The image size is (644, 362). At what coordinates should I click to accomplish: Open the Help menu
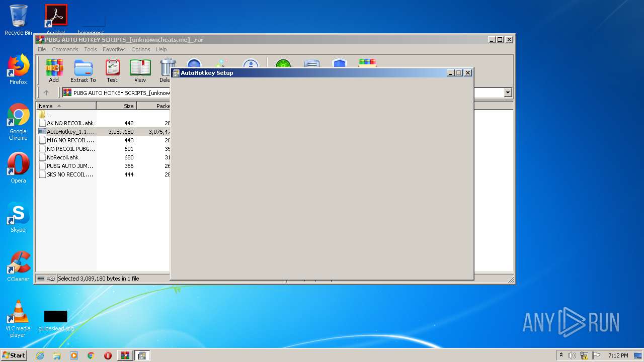(161, 49)
